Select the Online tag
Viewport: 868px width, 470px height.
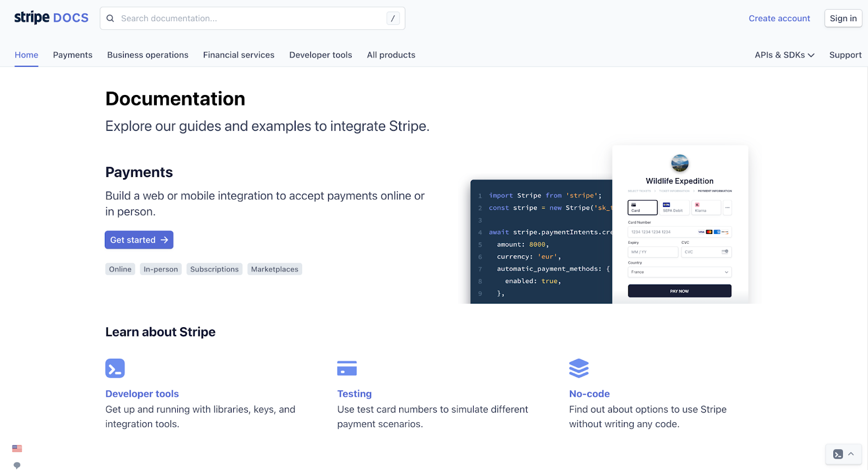coord(120,269)
